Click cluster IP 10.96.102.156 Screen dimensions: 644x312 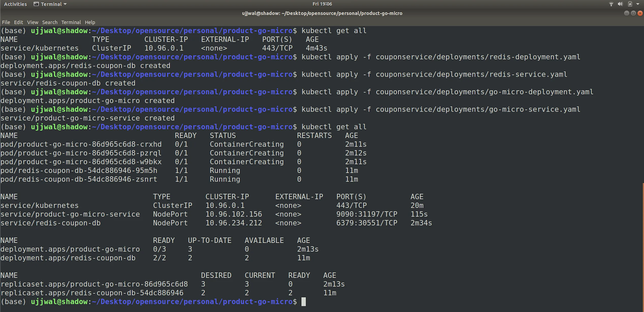coord(234,214)
